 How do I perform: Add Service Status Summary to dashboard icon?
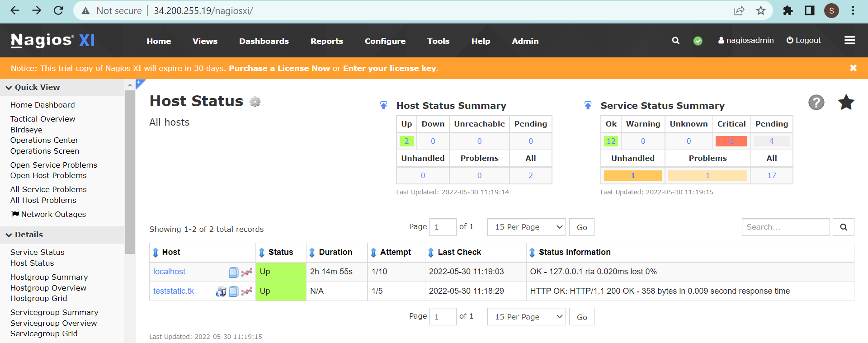[588, 105]
